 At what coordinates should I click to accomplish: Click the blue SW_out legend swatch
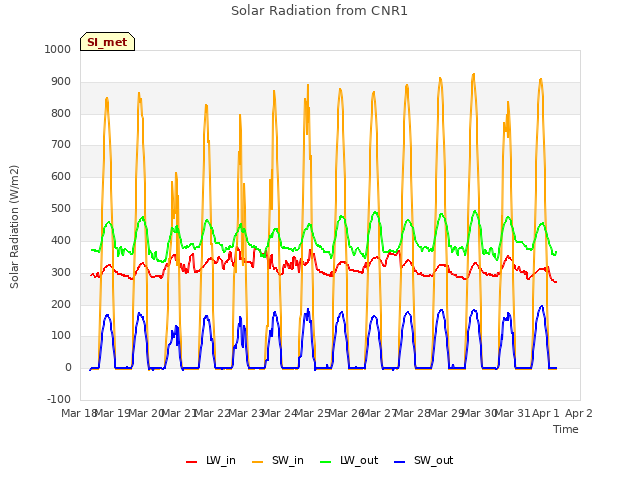pyautogui.click(x=400, y=462)
